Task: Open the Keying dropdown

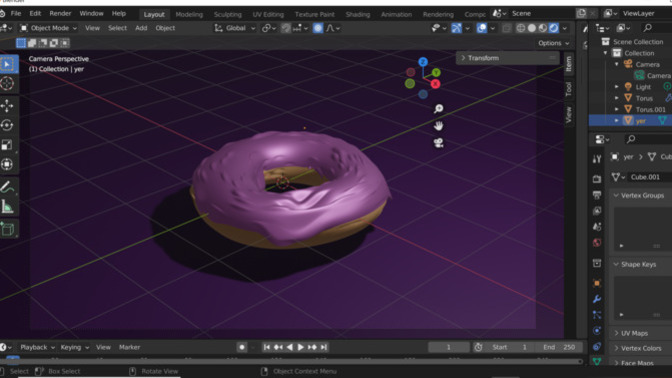Action: (x=75, y=347)
